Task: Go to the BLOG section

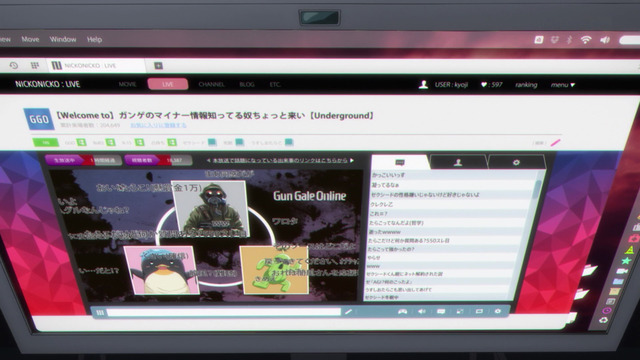Action: click(x=247, y=84)
